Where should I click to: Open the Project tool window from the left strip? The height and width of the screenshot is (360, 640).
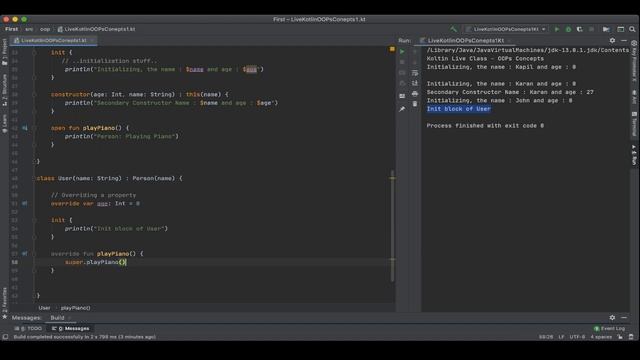pos(5,52)
